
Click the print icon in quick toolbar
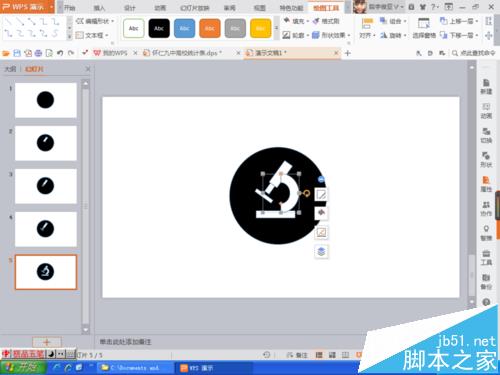38,53
